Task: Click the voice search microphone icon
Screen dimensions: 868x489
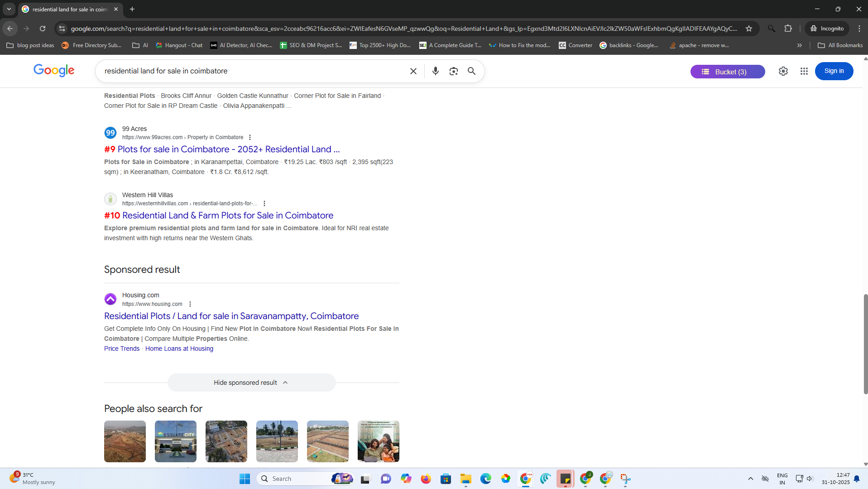Action: coord(435,71)
